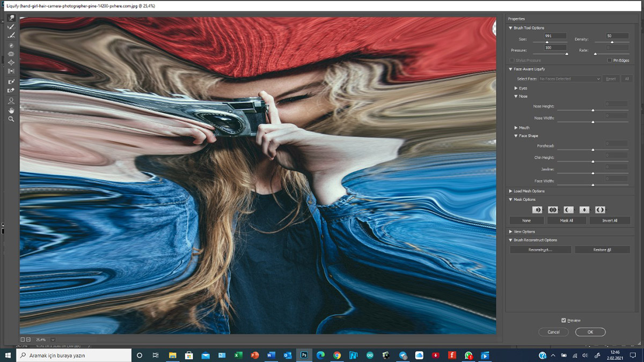This screenshot has width=644, height=362.
Task: Click the brush Size input field
Action: (555, 36)
